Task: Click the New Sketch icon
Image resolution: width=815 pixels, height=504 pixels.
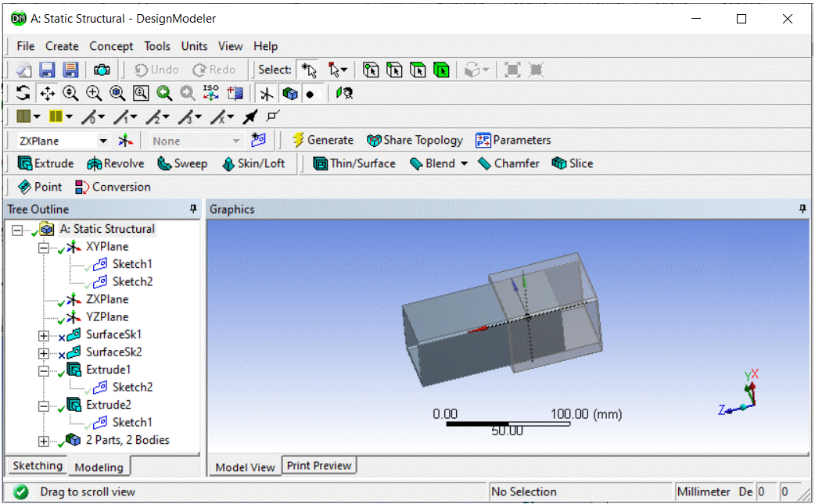Action: [x=258, y=140]
